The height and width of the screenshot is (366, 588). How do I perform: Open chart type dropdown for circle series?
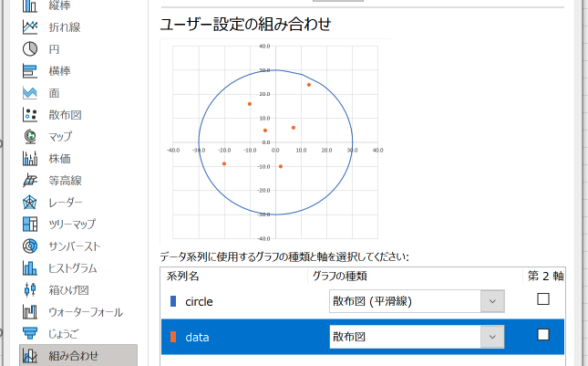pos(417,301)
